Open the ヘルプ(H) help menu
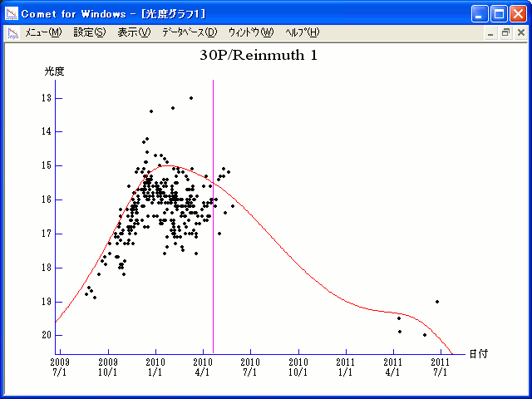The image size is (532, 399). 302,32
